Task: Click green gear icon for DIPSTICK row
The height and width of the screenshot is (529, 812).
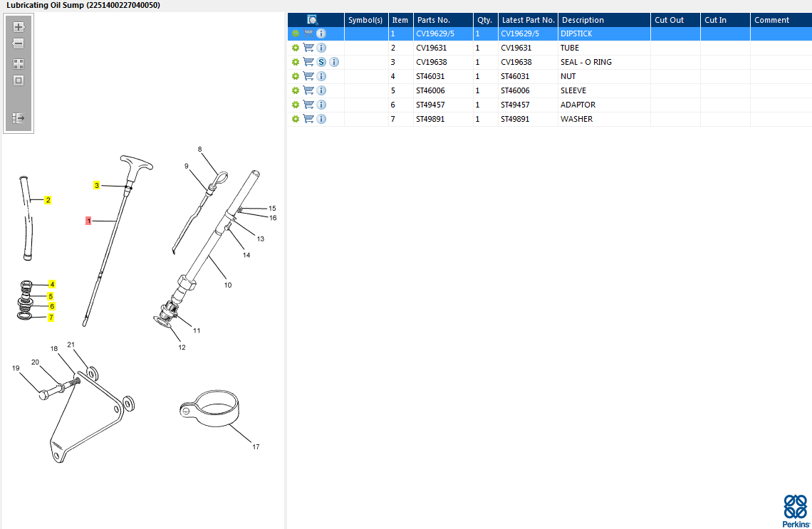Action: point(296,33)
